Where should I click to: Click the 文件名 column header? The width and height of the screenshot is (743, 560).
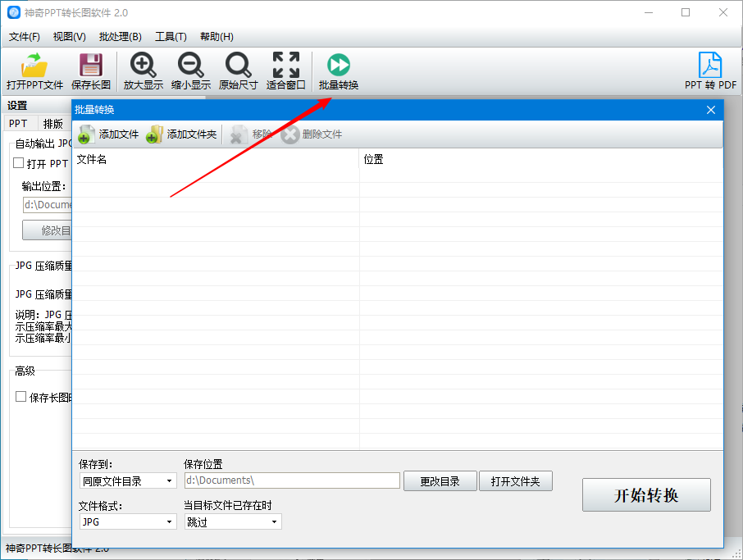pyautogui.click(x=216, y=160)
